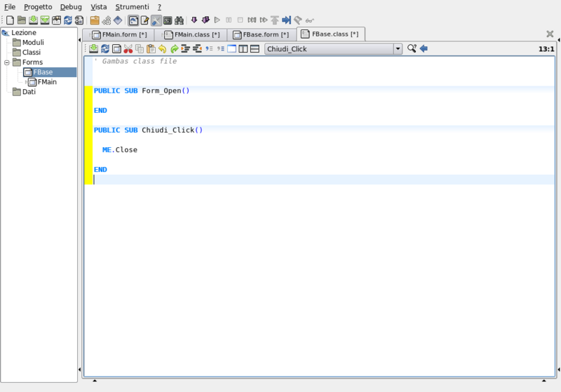Toggle the console terminal icon
Image resolution: width=561 pixels, height=392 pixels.
168,20
